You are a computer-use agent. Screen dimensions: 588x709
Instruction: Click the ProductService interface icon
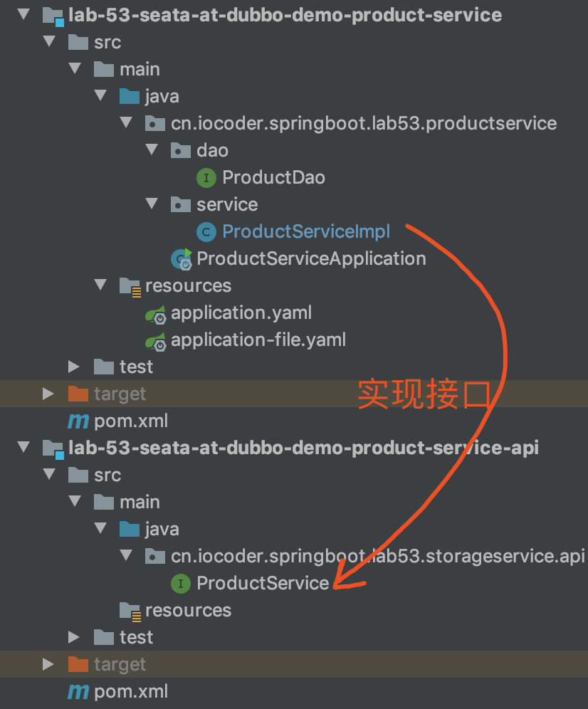pos(182,584)
